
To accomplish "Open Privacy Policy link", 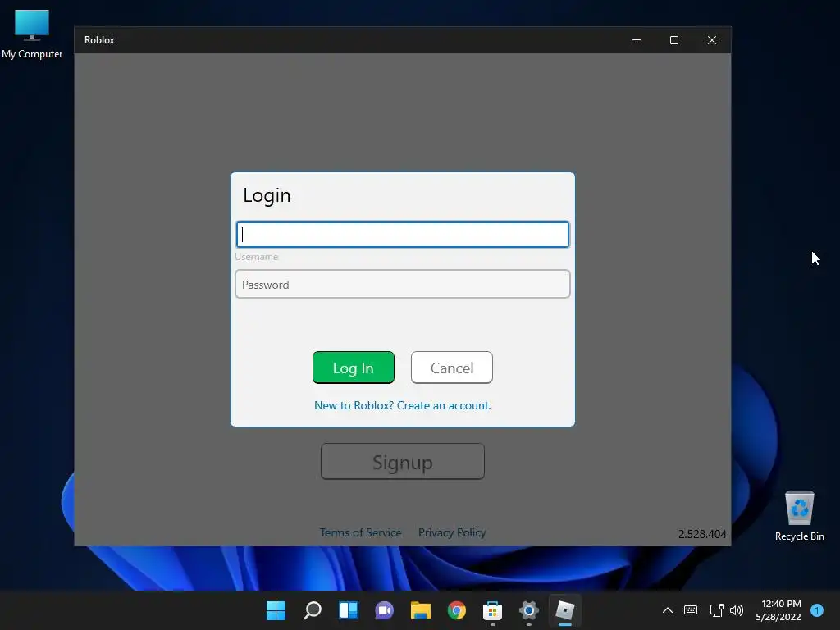I will (452, 532).
